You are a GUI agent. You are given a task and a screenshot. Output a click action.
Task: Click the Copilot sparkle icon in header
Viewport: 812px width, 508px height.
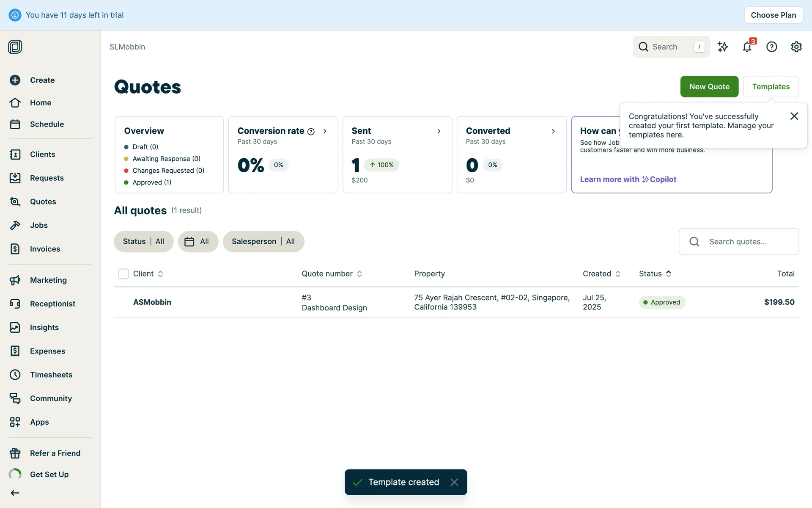point(723,47)
